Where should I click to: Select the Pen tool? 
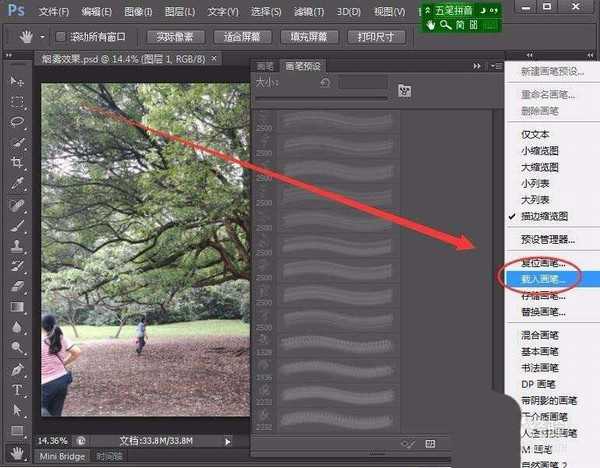[17, 369]
